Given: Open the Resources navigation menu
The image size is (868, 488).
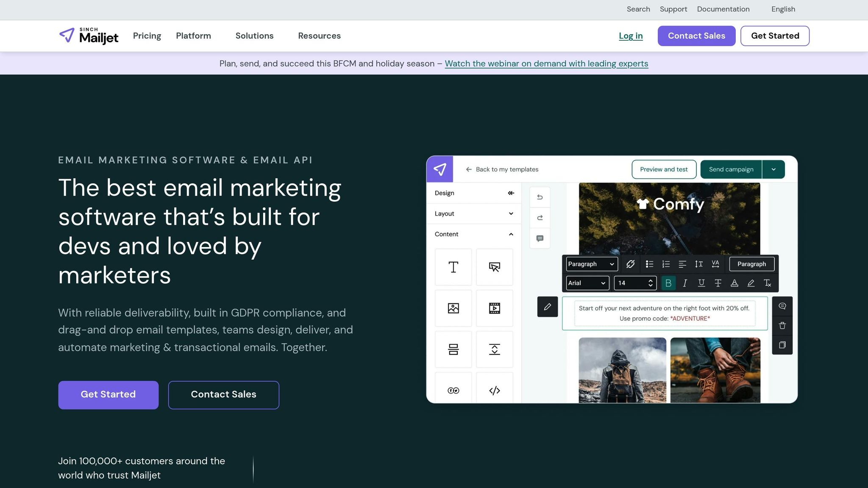Looking at the screenshot, I should [319, 36].
